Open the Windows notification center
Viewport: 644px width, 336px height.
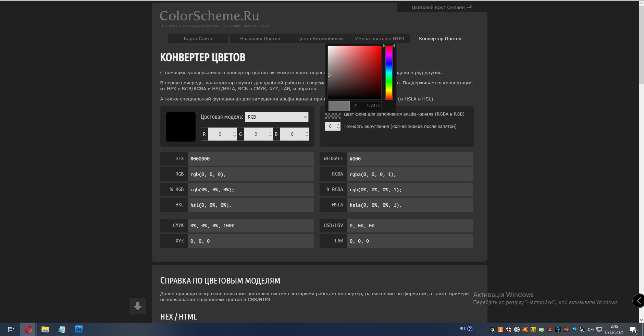click(633, 330)
